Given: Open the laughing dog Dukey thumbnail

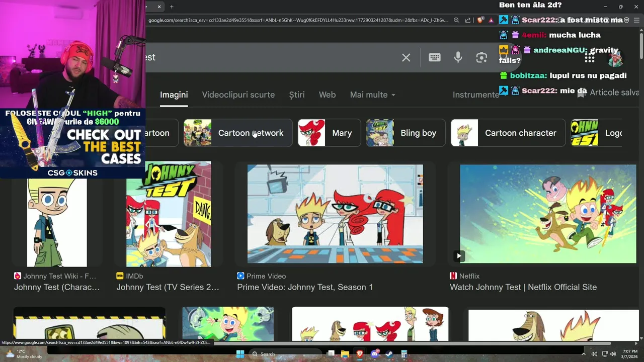Looking at the screenshot, I should (x=553, y=325).
